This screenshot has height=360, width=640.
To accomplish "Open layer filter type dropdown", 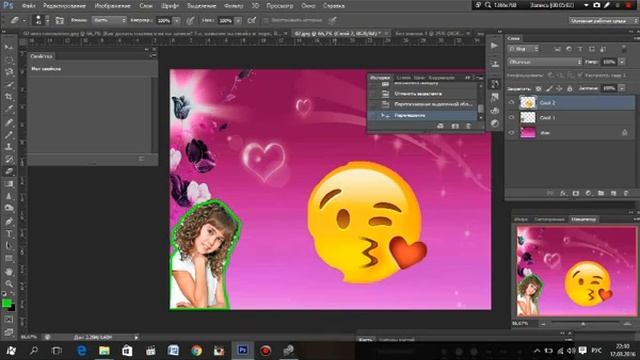I will 523,49.
